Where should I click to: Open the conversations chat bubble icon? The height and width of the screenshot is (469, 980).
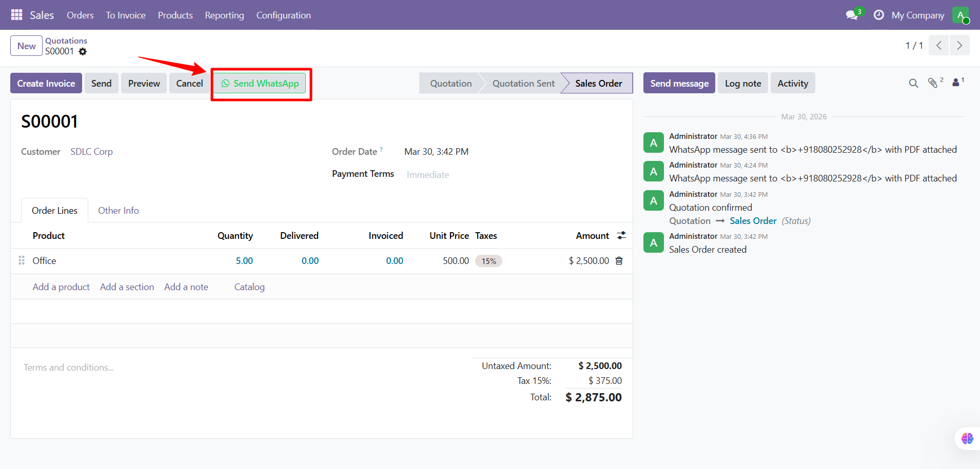(x=852, y=15)
